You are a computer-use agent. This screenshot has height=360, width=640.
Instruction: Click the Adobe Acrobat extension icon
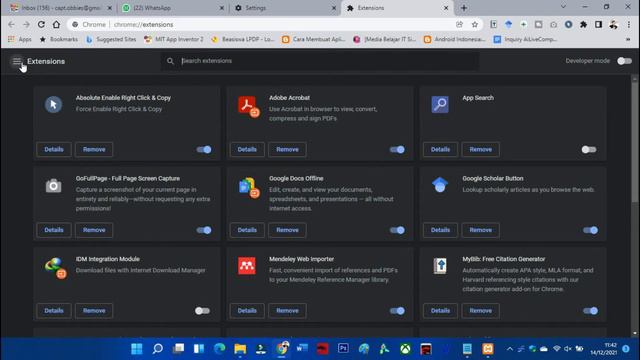tap(248, 106)
